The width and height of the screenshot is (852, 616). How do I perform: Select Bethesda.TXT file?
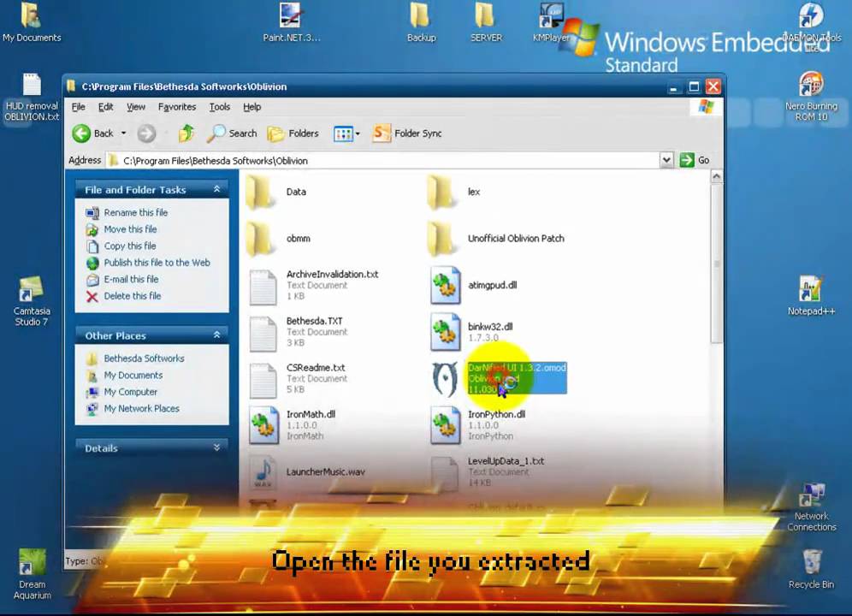(299, 332)
